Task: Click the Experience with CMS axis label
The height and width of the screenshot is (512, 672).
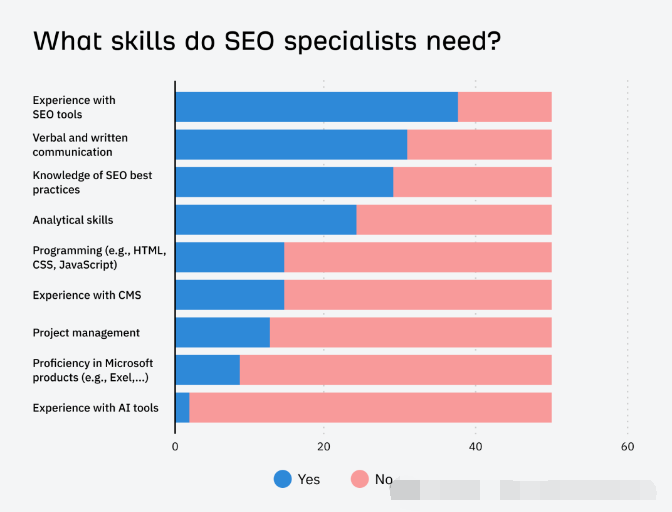Action: pos(87,295)
